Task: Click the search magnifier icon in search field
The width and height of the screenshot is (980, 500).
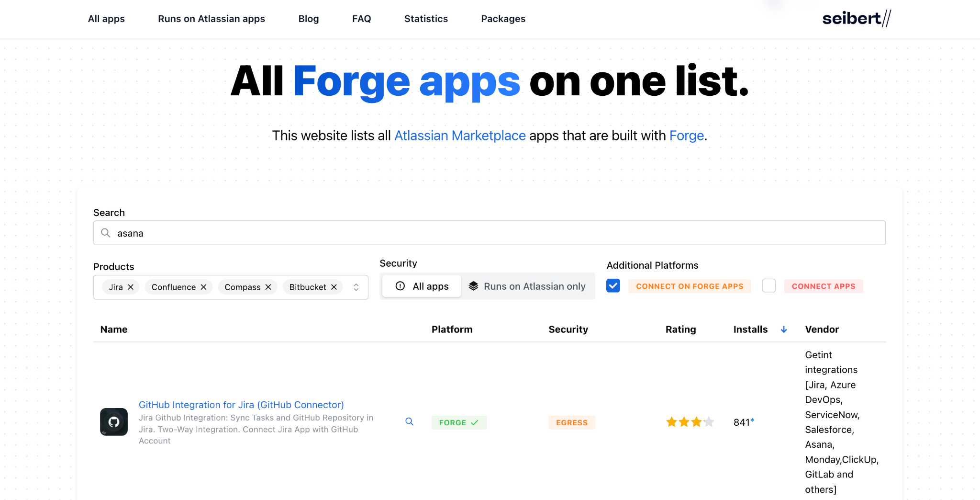Action: pyautogui.click(x=106, y=233)
